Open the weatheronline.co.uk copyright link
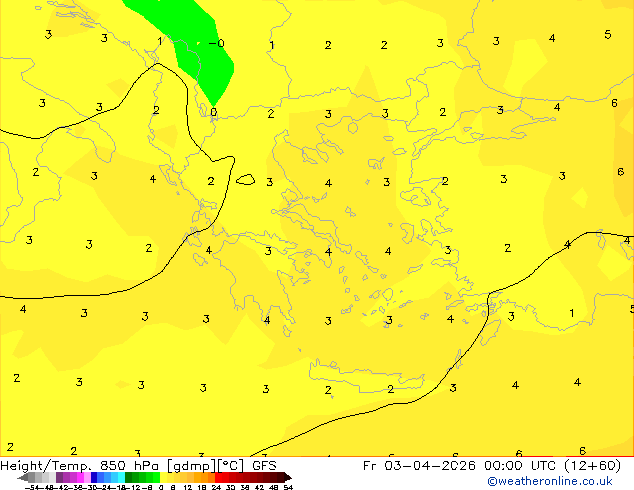Viewport: 634px width, 490px height. pyautogui.click(x=550, y=481)
